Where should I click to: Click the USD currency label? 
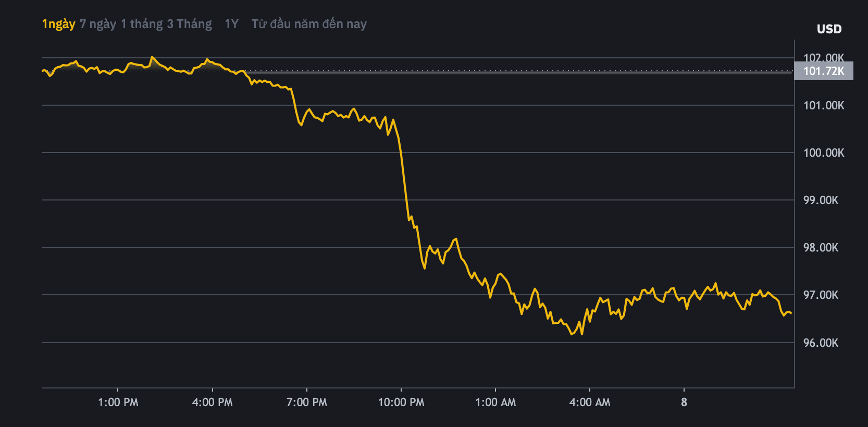(x=829, y=29)
